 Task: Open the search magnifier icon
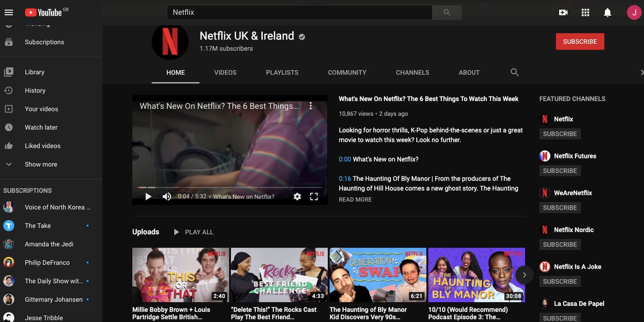446,12
